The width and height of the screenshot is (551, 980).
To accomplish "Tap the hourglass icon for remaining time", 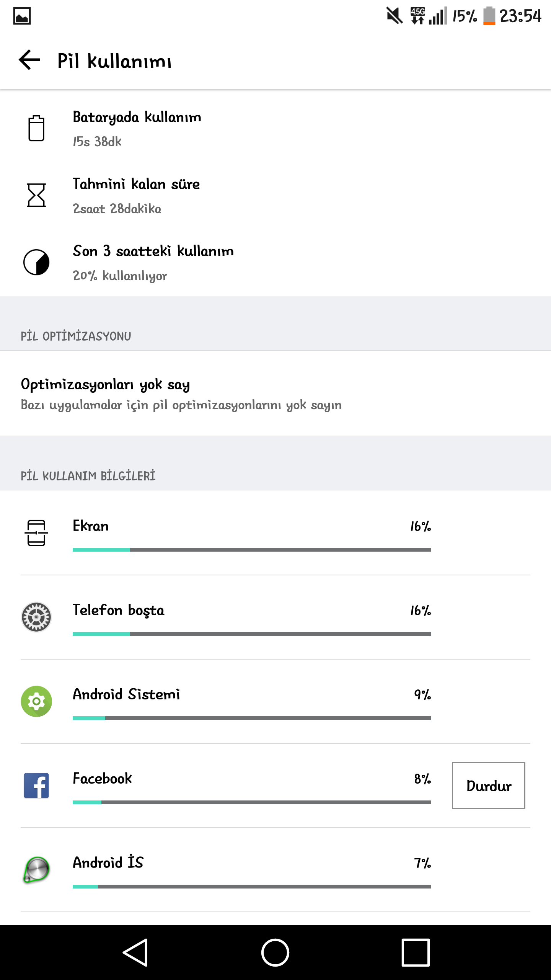I will (x=36, y=195).
